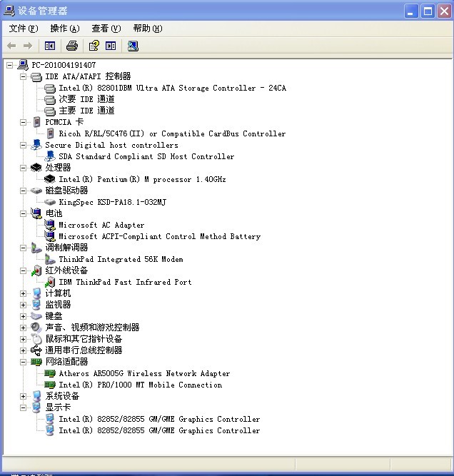Select ThinkPad Integrated 56K Modem
454x476 pixels.
(121, 260)
